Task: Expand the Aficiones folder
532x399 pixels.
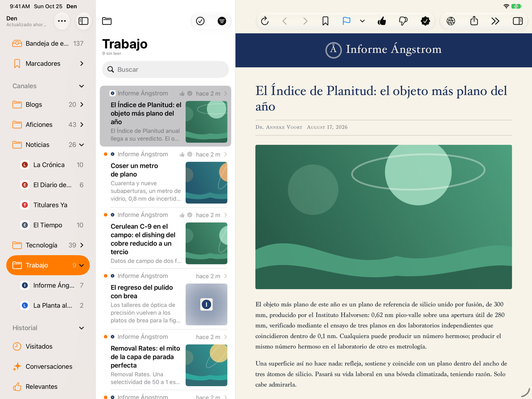Action: point(82,124)
